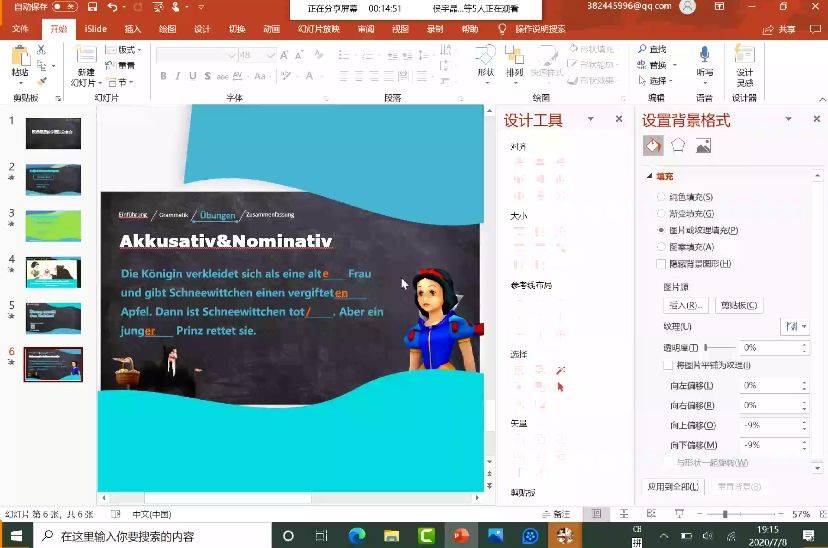Open the iSlide ribbon tab
This screenshot has width=828, height=548.
(96, 29)
